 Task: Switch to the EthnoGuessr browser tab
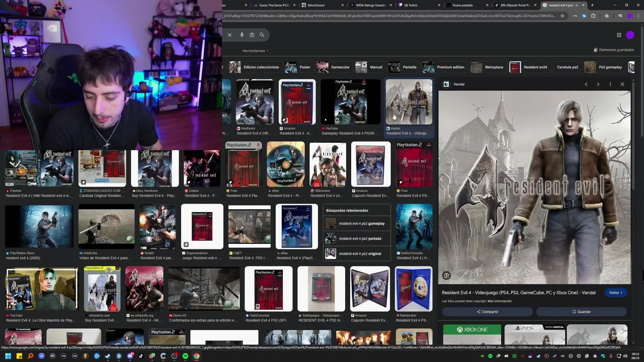point(322,5)
